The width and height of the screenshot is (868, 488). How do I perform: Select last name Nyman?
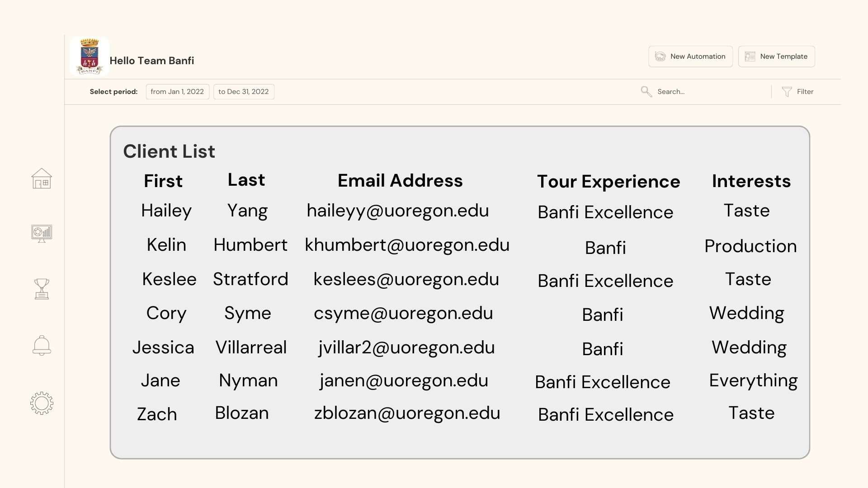point(248,380)
